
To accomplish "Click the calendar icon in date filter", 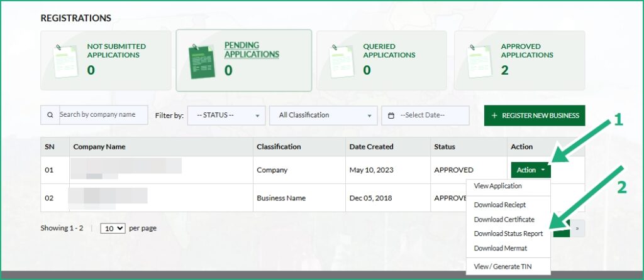I will pyautogui.click(x=391, y=116).
